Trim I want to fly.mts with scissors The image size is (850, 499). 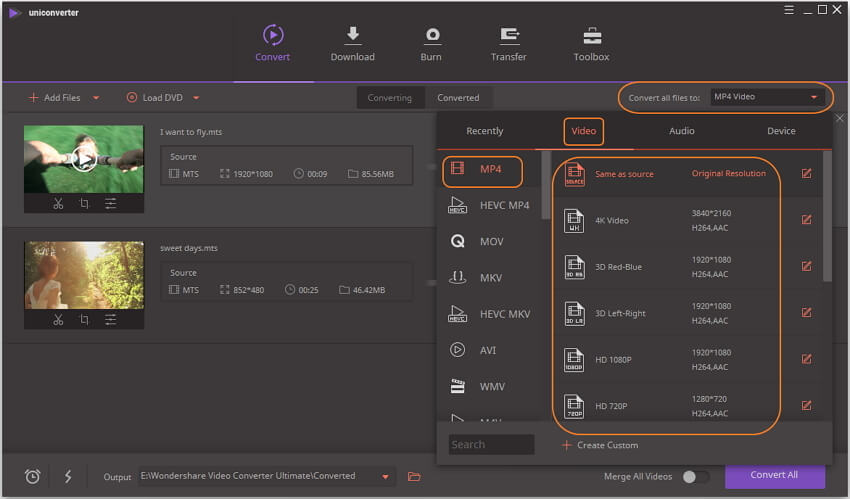tap(58, 204)
